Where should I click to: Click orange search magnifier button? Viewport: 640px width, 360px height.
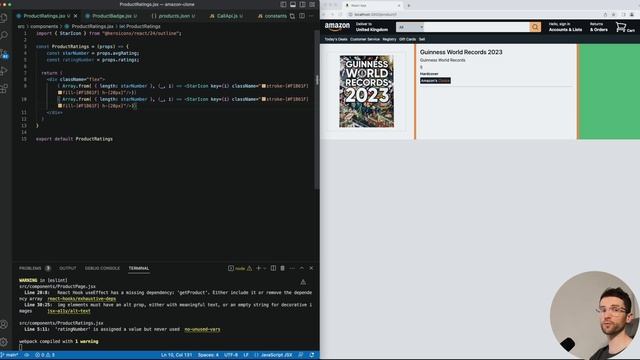[x=535, y=27]
